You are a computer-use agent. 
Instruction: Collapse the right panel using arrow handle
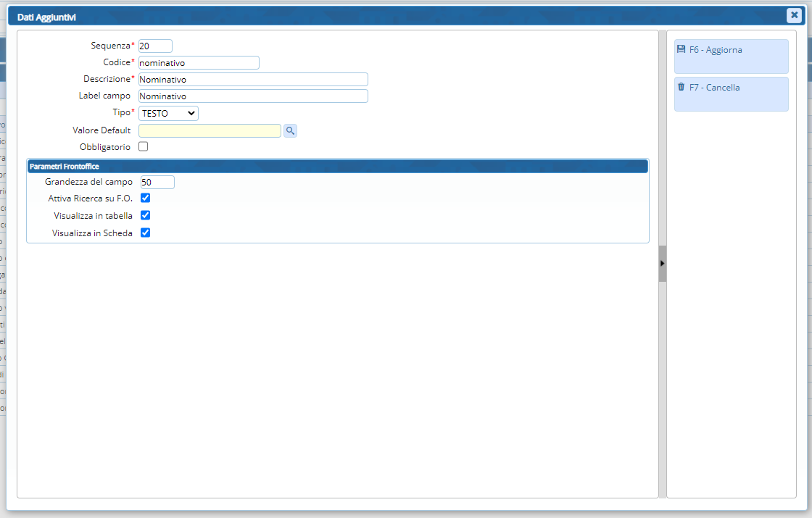662,264
